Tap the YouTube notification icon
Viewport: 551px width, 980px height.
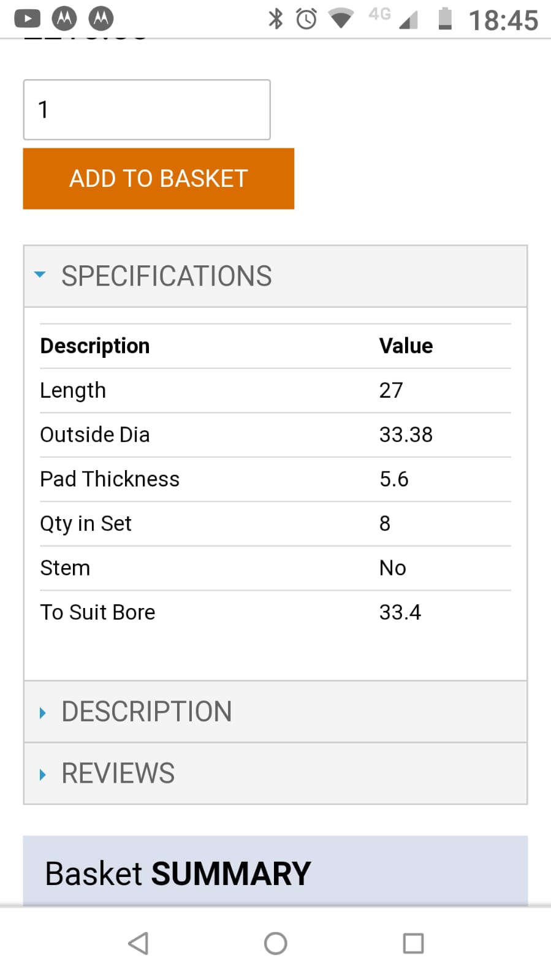(x=27, y=19)
